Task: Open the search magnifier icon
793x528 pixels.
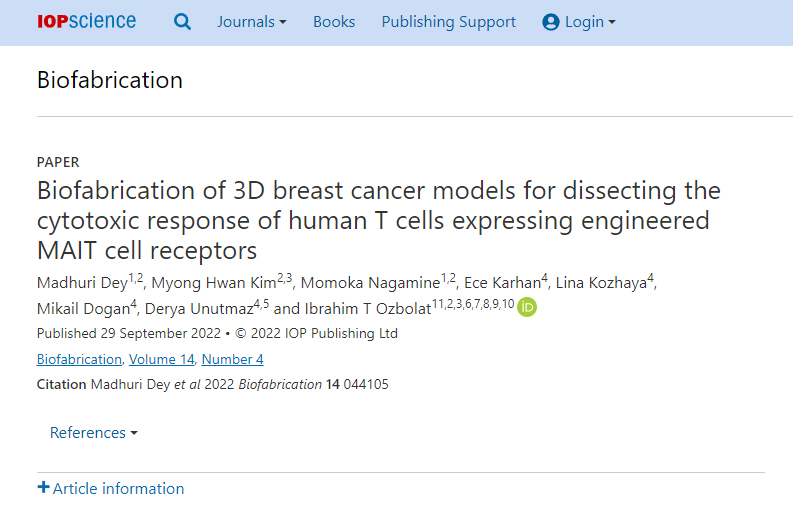Action: pos(182,22)
